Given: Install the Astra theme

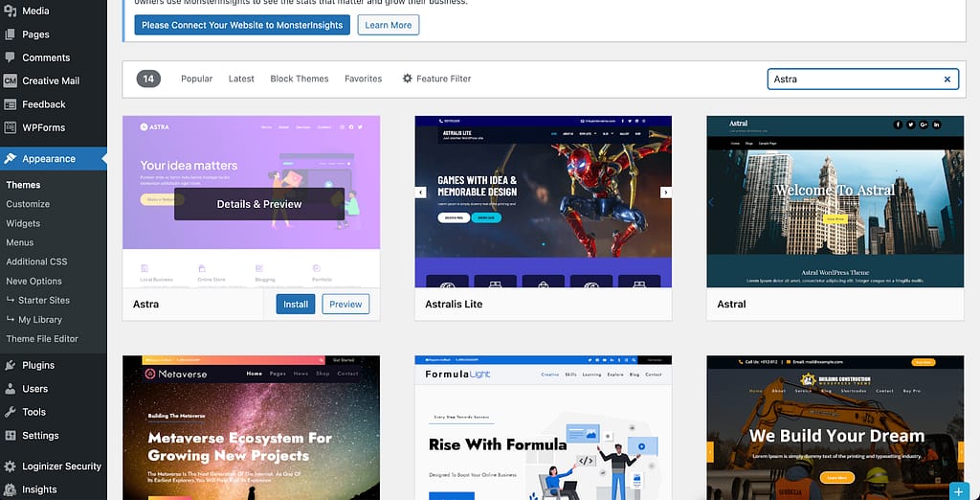Looking at the screenshot, I should [296, 305].
